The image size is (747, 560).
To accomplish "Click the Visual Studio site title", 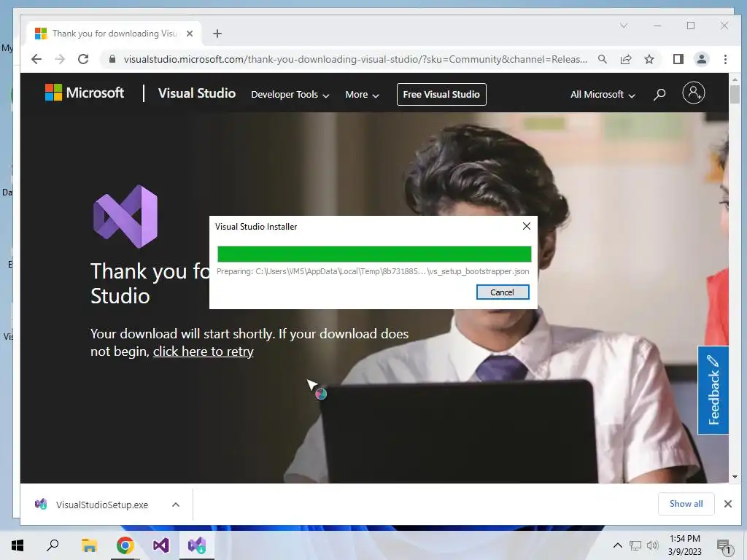I will pyautogui.click(x=197, y=93).
